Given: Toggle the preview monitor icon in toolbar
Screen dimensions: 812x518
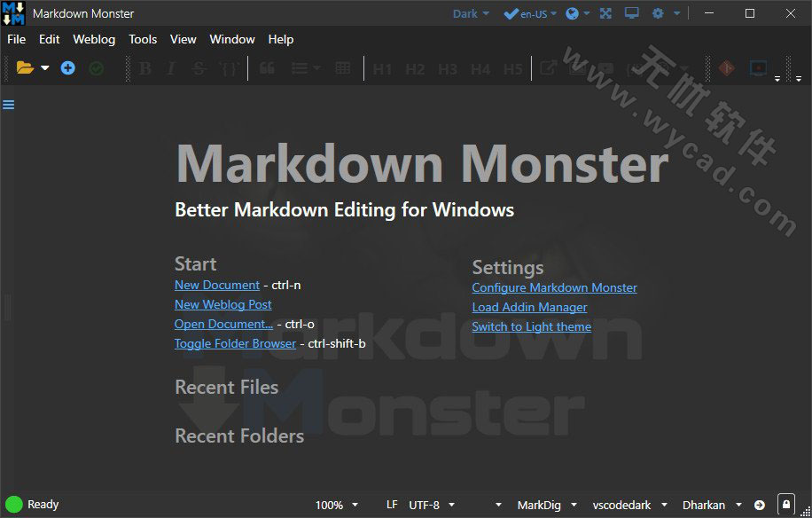Looking at the screenshot, I should pos(759,68).
